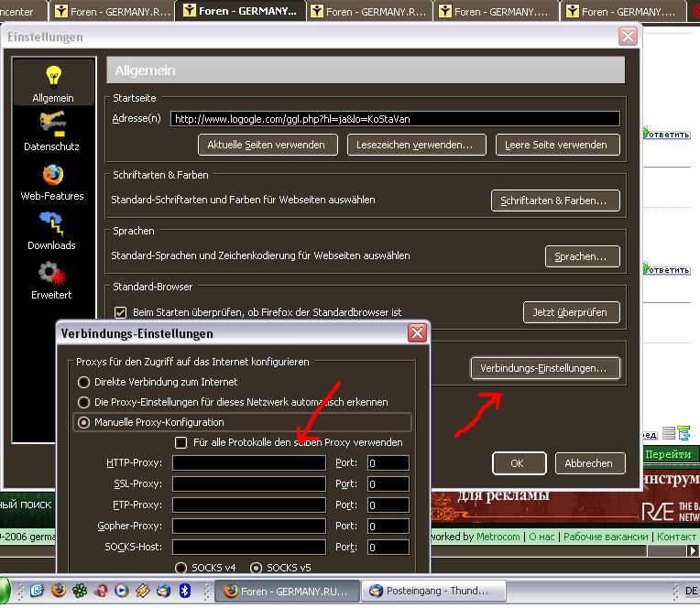Open the Downloads settings category
Viewport: 700px width, 608px height.
tap(51, 231)
